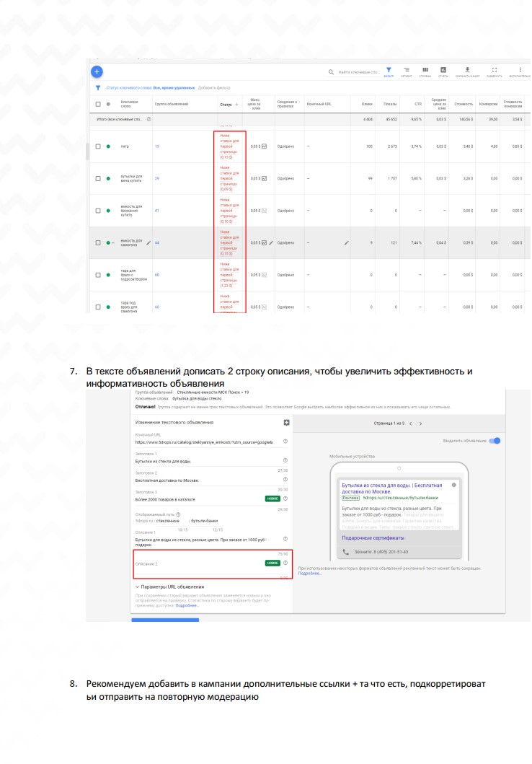
Task: Click Подробнее link below mobile preview
Action: click(309, 573)
